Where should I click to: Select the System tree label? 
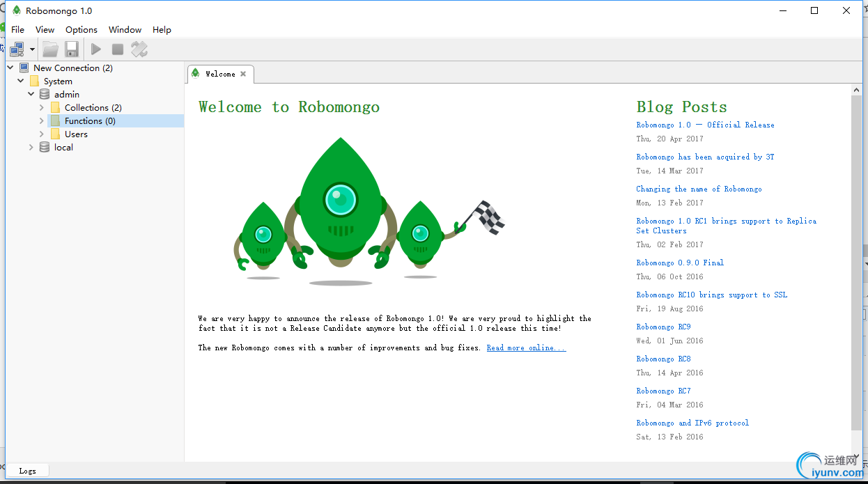click(x=58, y=81)
